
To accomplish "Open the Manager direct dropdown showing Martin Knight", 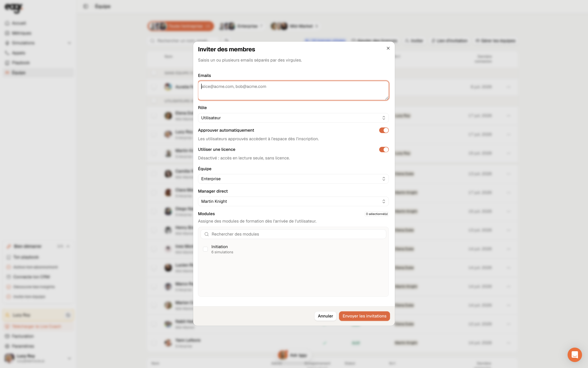I will click(x=293, y=201).
